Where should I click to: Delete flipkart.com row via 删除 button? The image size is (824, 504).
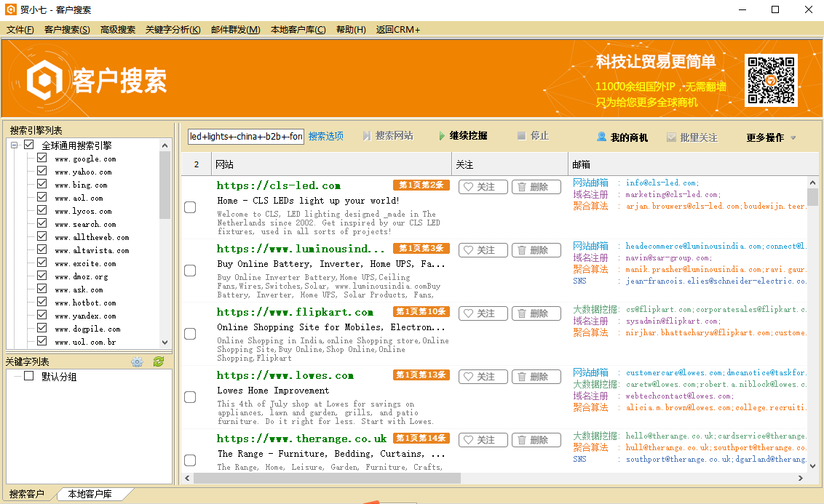point(536,313)
